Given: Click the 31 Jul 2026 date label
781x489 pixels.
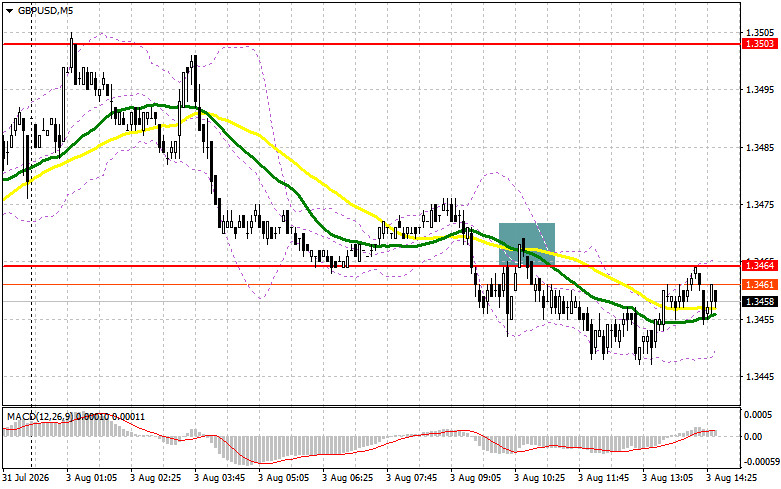Looking at the screenshot, I should pyautogui.click(x=26, y=478).
